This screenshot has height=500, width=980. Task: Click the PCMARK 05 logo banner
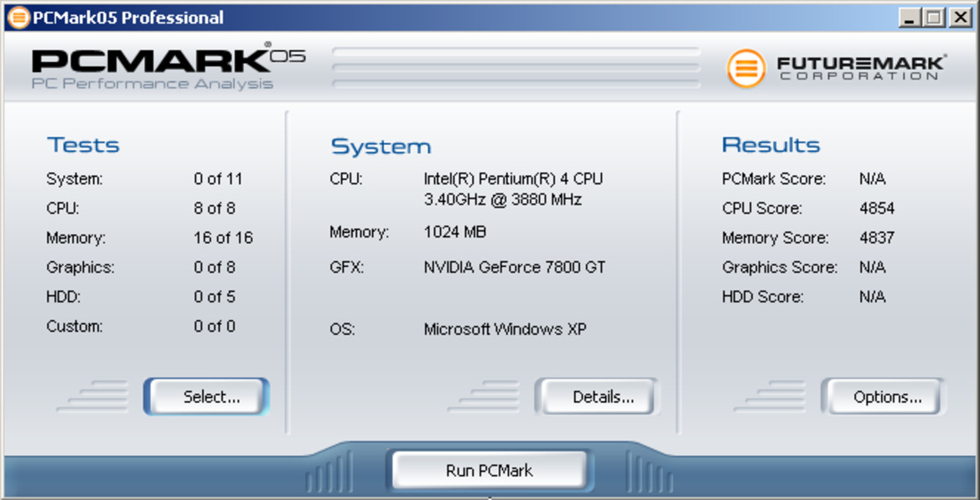169,66
